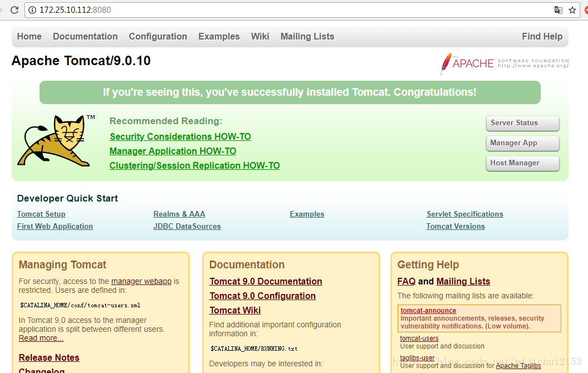Open the FAQ link under Getting Help
Screen dimensions: 588x373
(406, 282)
